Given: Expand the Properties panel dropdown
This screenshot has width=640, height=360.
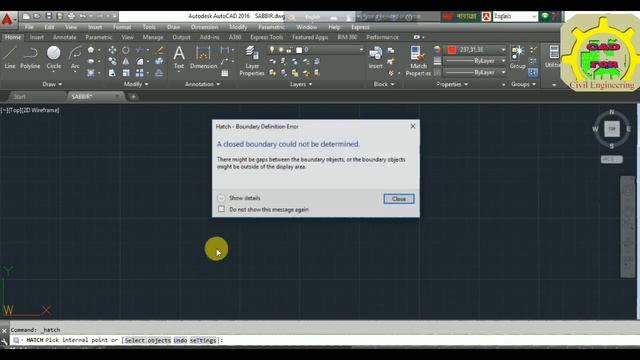Looking at the screenshot, I should (x=452, y=84).
